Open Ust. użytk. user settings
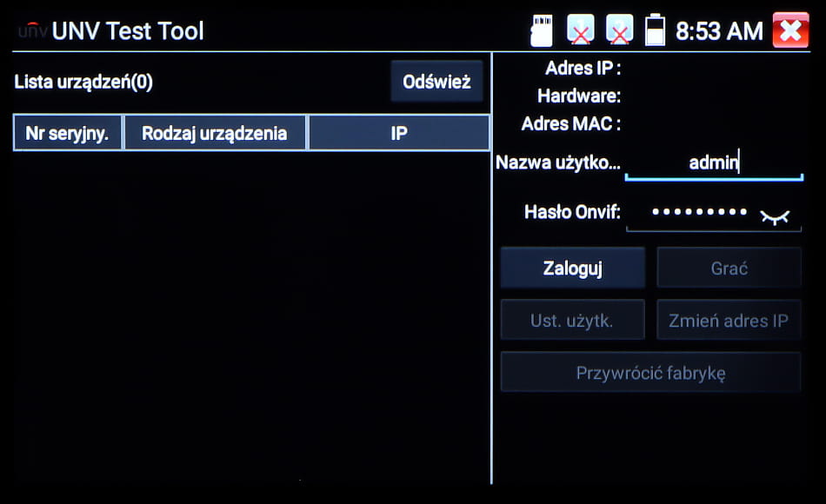Viewport: 826px width, 504px height. (572, 319)
